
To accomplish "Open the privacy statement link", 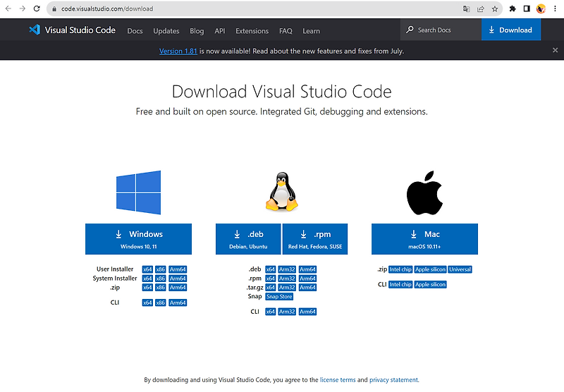I will (393, 380).
